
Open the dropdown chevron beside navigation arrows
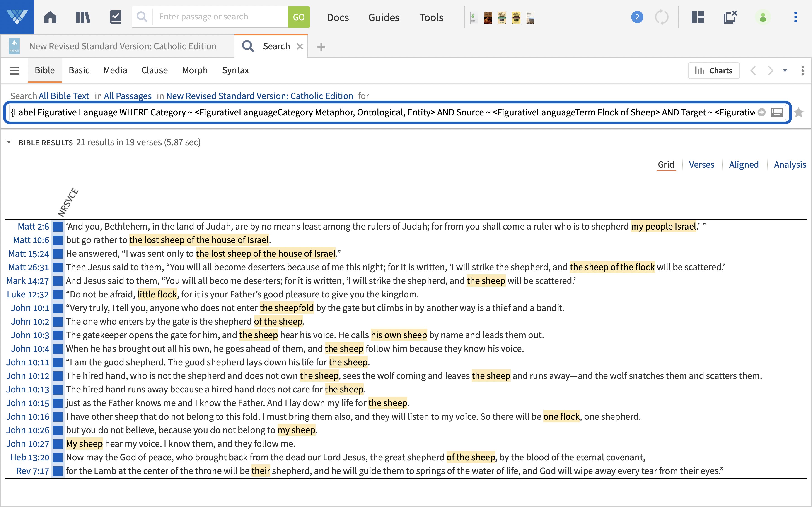coord(785,70)
